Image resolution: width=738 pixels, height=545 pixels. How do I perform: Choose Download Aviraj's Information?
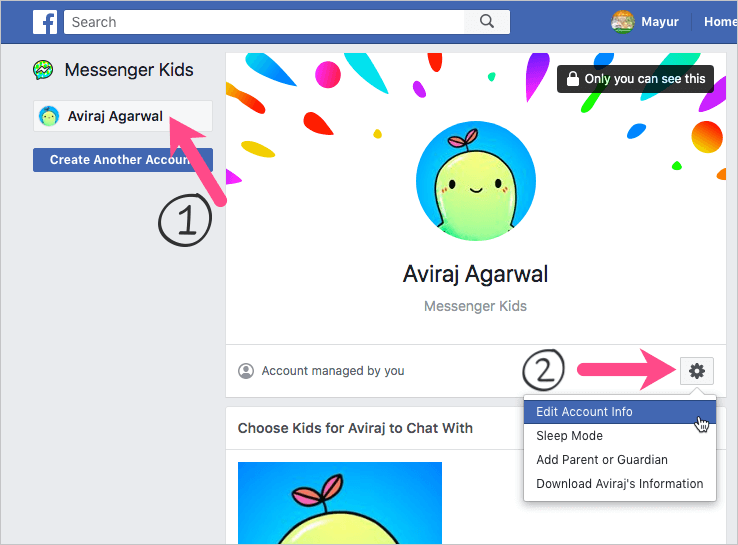[620, 484]
